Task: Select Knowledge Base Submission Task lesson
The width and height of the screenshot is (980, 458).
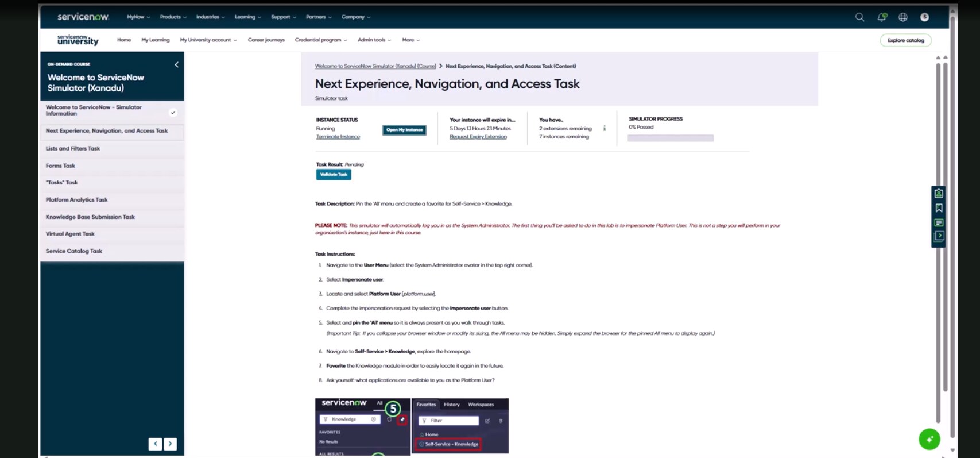Action: (112, 217)
